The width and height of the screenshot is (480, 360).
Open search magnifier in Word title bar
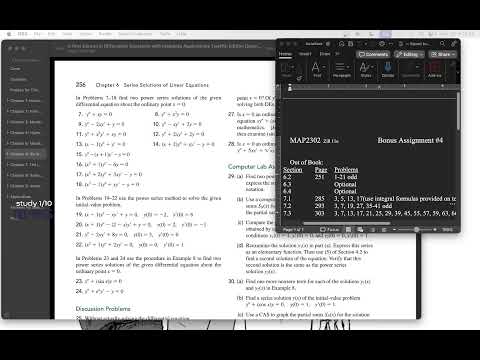pos(442,44)
